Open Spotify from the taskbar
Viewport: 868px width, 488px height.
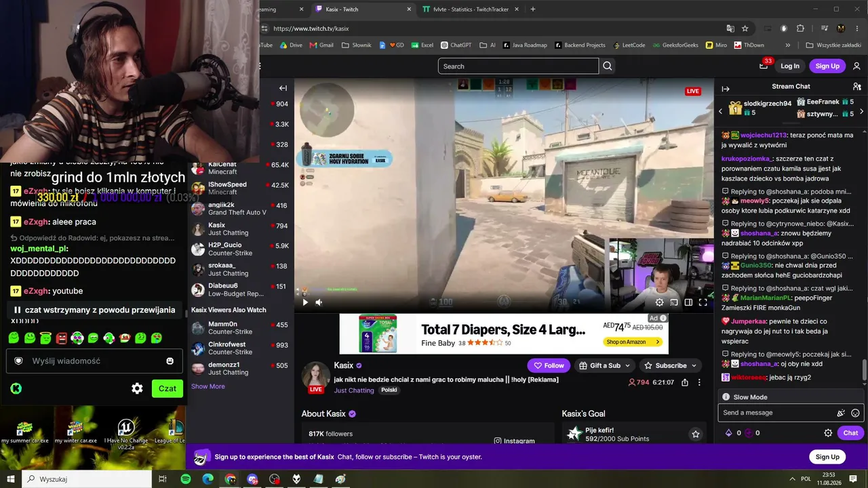[186, 479]
